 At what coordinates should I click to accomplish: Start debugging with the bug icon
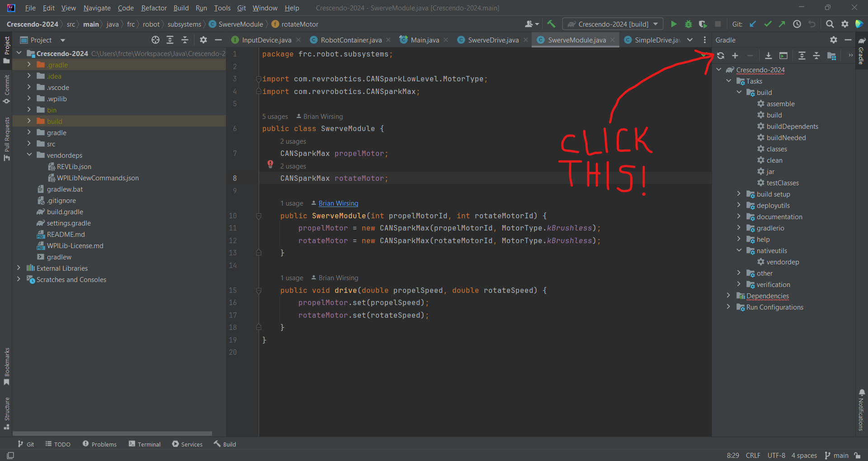[689, 24]
